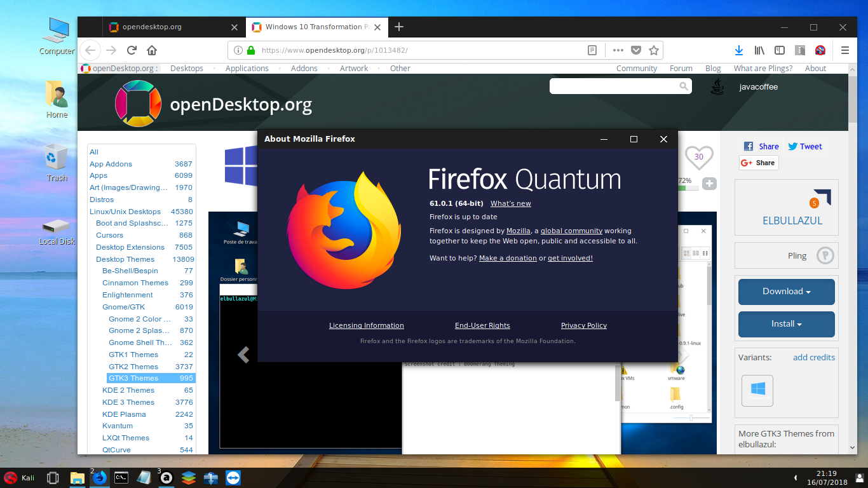This screenshot has width=868, height=488.
Task: Open Privacy Policy link
Action: [584, 325]
